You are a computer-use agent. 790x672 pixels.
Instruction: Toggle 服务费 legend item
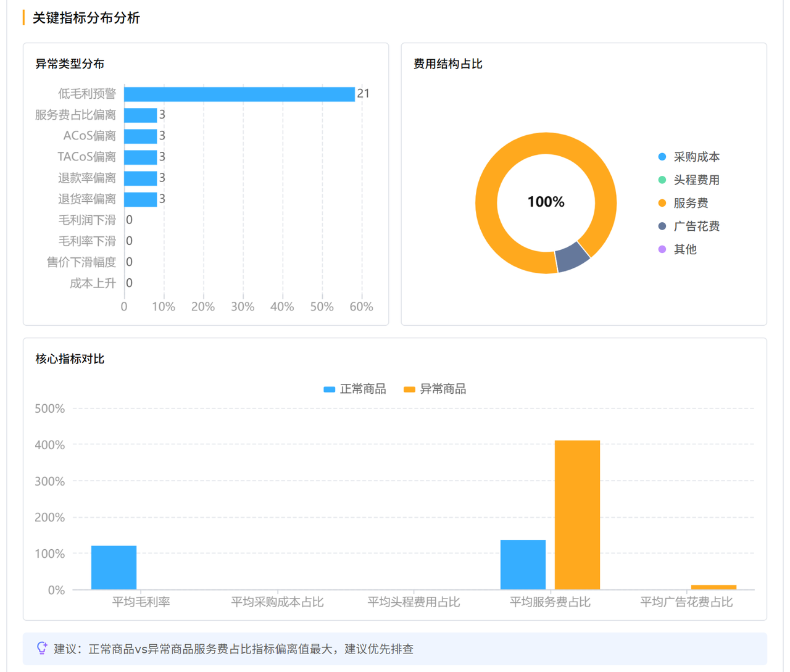(x=683, y=203)
